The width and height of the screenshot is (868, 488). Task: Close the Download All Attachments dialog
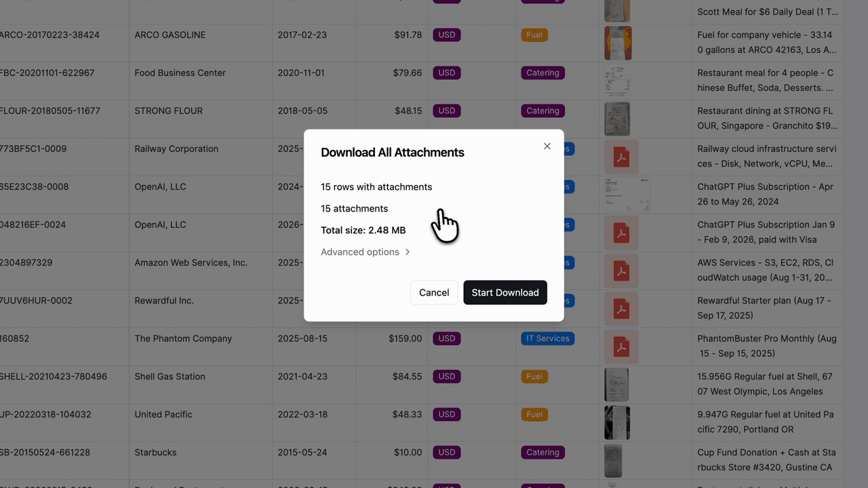[x=547, y=146]
